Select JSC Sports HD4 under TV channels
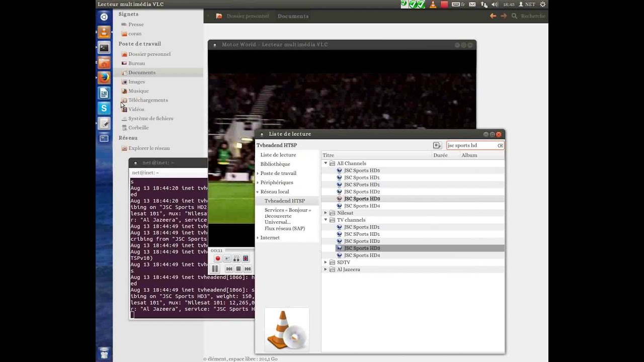Image resolution: width=644 pixels, height=362 pixels. (x=362, y=255)
